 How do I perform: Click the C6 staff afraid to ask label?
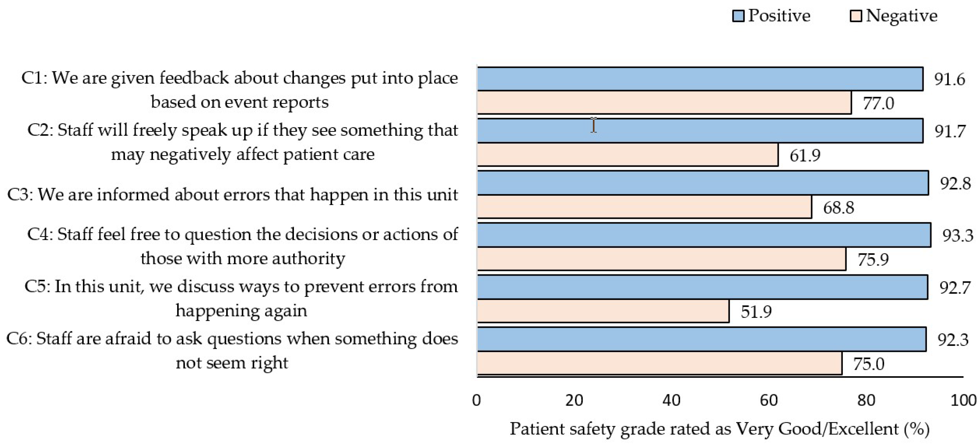pyautogui.click(x=232, y=350)
